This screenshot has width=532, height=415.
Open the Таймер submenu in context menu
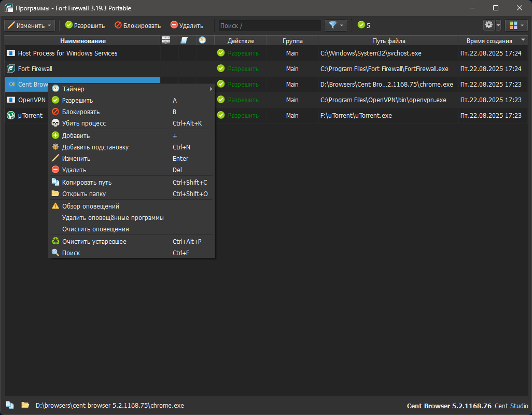(x=132, y=89)
